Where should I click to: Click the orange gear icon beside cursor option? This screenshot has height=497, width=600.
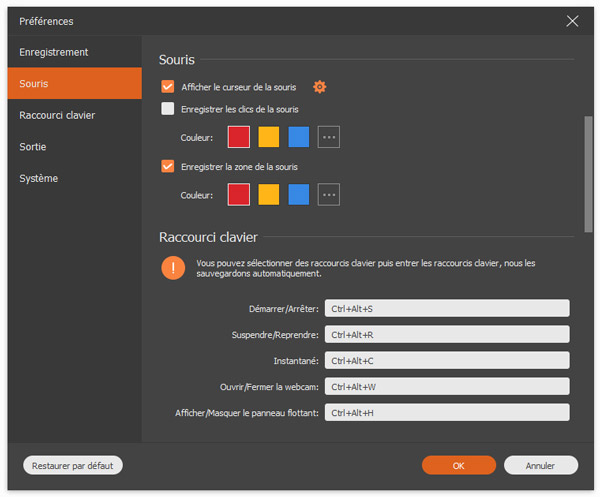[320, 87]
